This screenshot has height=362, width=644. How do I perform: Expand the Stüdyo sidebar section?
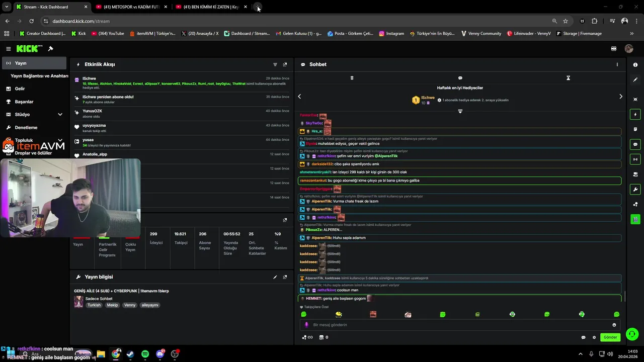(x=60, y=115)
